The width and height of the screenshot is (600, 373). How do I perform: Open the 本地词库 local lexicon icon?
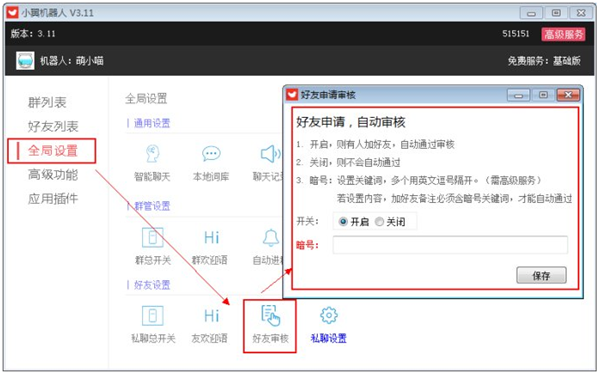tap(211, 154)
